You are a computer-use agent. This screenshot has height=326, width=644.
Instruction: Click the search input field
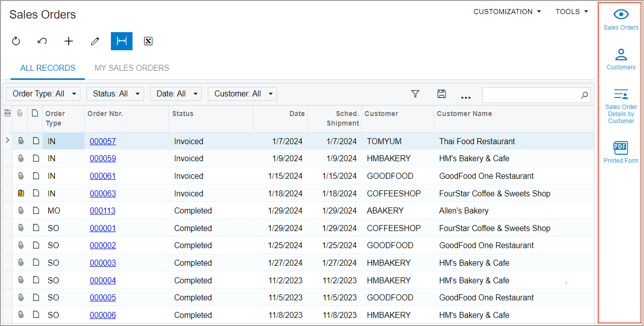[x=531, y=94]
